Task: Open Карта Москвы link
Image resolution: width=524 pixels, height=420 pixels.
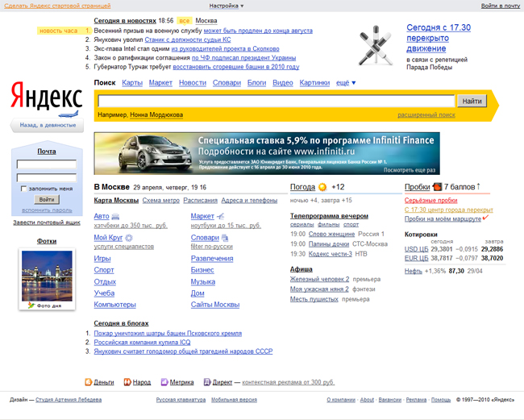Action: tap(116, 201)
